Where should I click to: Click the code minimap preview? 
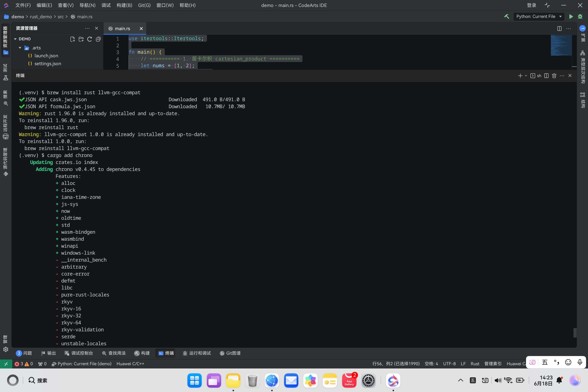pos(561,45)
